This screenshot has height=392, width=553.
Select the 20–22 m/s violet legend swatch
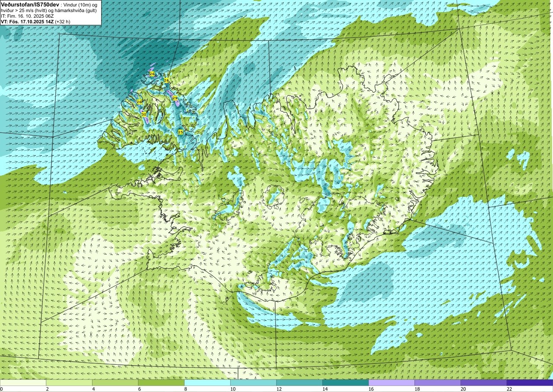tap(484, 383)
